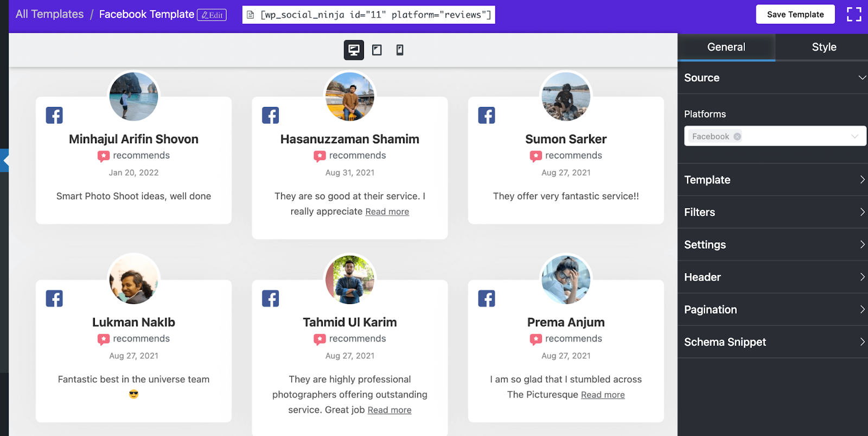Expand the Template section
This screenshot has width=868, height=436.
(x=773, y=180)
